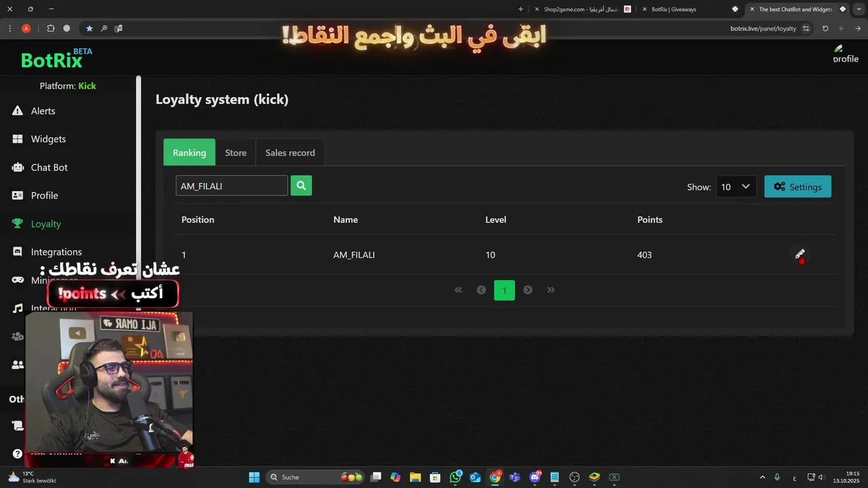
Task: Open the browser zoom magnifier icon
Action: coord(104,28)
